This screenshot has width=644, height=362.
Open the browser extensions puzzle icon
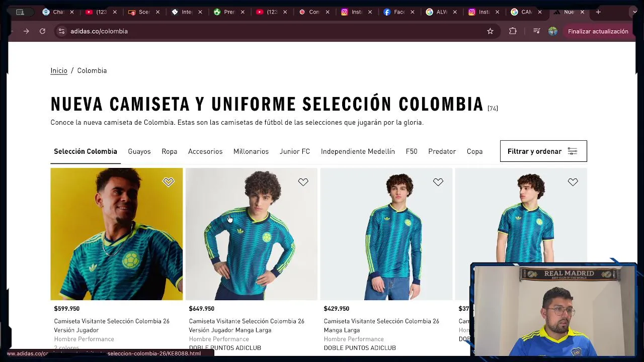(513, 31)
